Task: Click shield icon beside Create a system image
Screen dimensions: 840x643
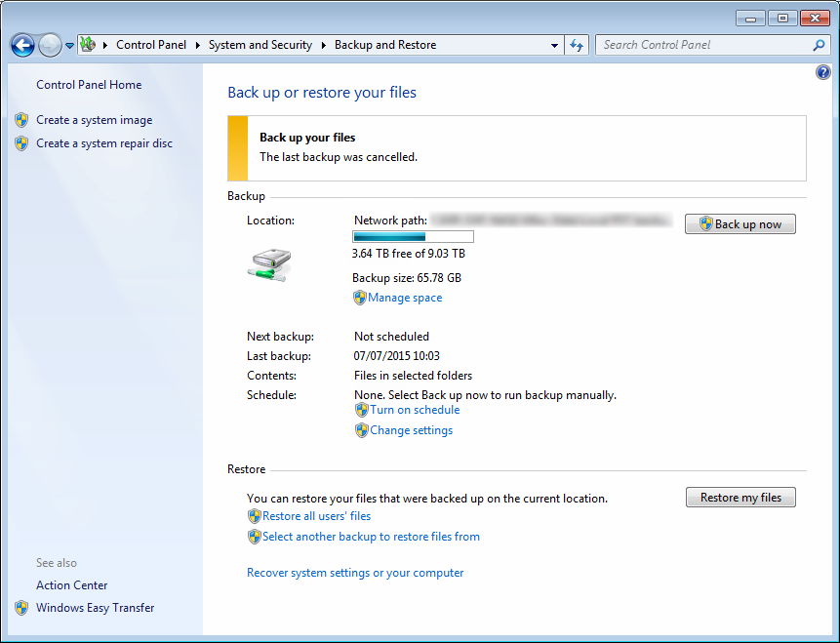Action: point(21,120)
